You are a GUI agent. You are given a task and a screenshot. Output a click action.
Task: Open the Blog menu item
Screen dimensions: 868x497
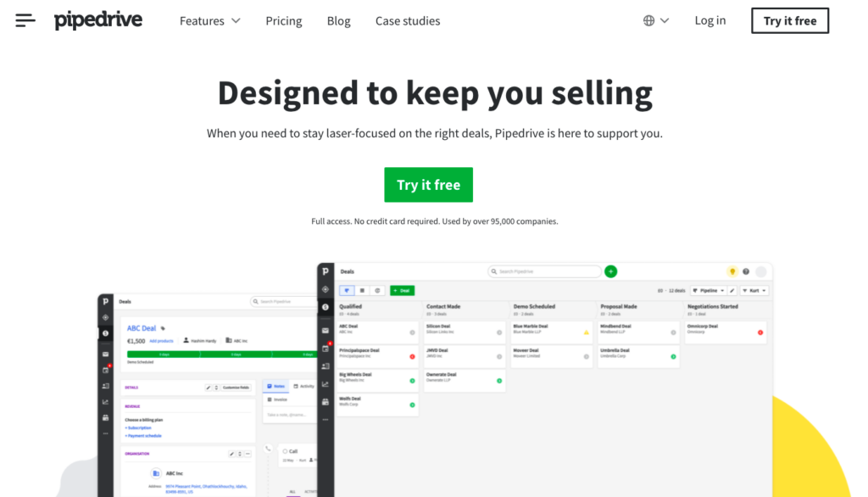pos(338,20)
